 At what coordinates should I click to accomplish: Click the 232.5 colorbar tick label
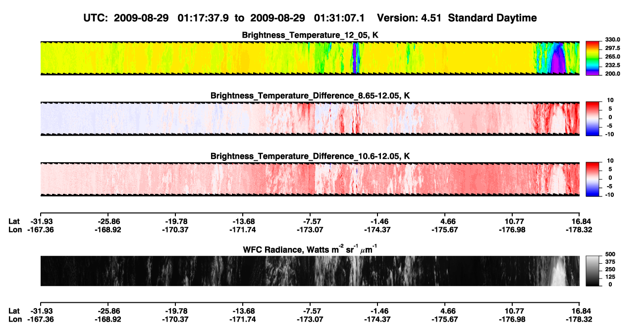613,65
